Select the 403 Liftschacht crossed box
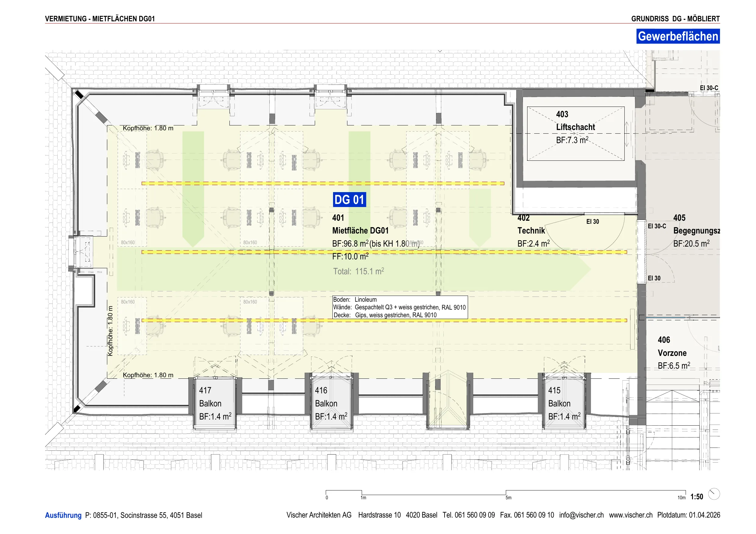The width and height of the screenshot is (756, 534). point(576,134)
